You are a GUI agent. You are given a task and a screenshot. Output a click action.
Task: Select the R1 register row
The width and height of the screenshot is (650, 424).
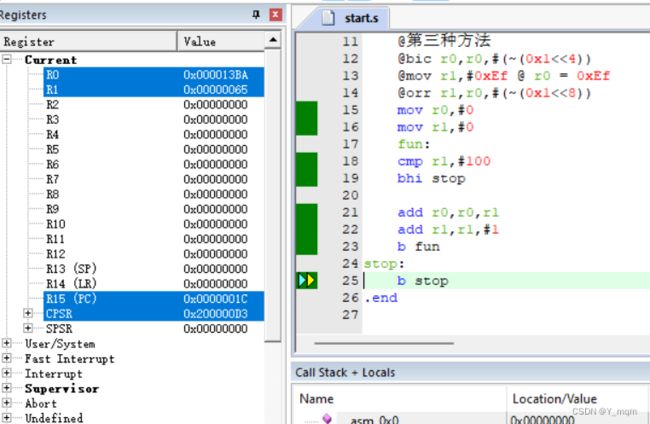click(x=153, y=90)
